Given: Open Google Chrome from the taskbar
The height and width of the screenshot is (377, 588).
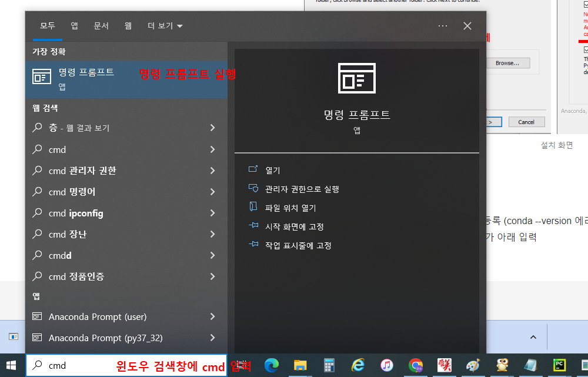Looking at the screenshot, I should click(416, 365).
